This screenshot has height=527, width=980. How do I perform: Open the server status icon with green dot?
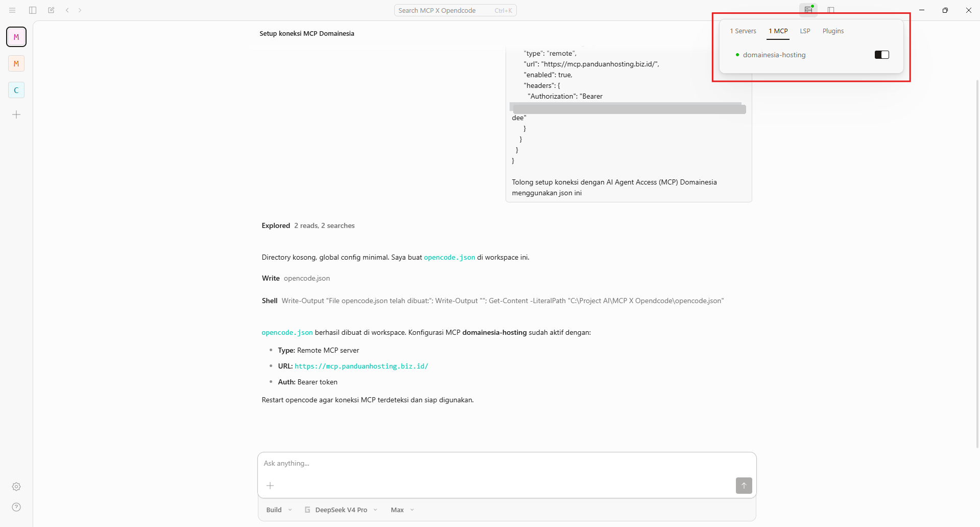click(808, 10)
